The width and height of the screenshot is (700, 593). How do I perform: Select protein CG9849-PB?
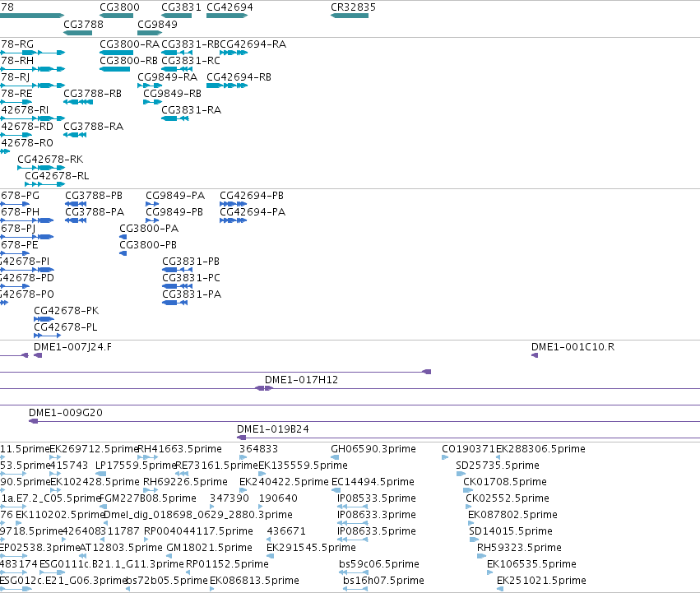152,220
